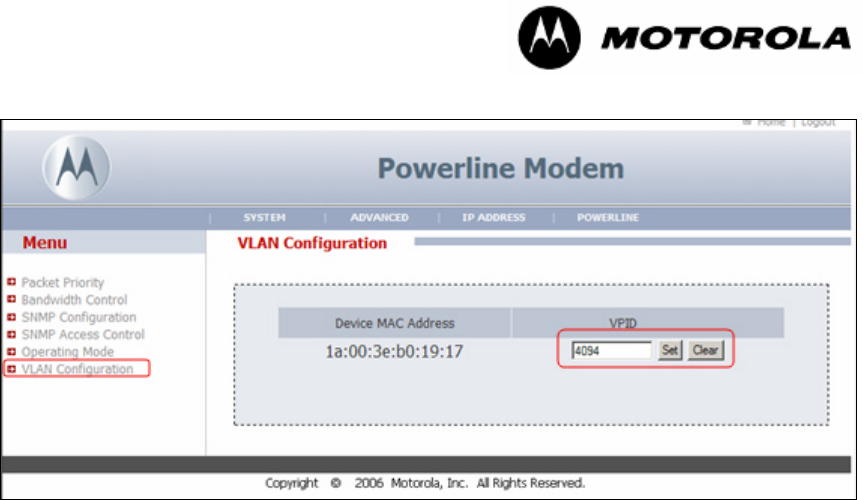Open the ADVANCED menu tab
The image size is (863, 500).
379,218
